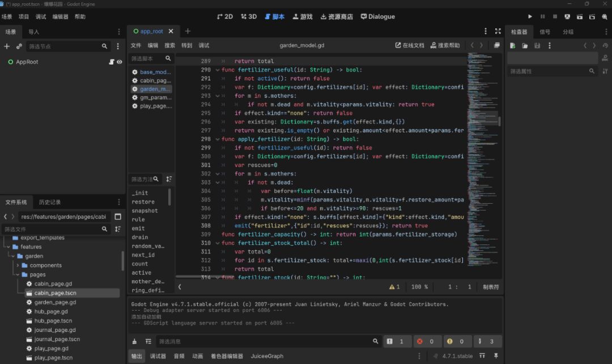Click the float script editor window icon

pyautogui.click(x=497, y=45)
